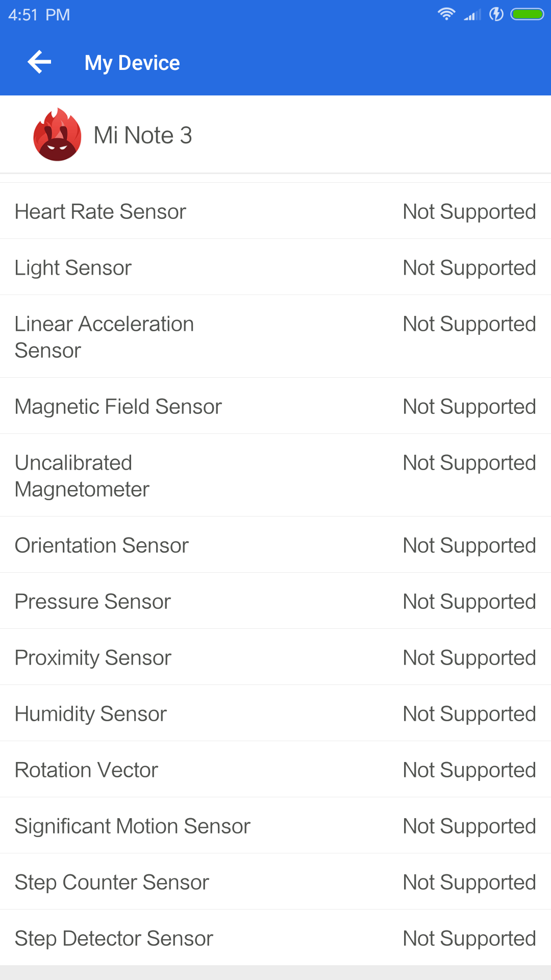Tap the Step Counter Sensor row

click(x=275, y=882)
